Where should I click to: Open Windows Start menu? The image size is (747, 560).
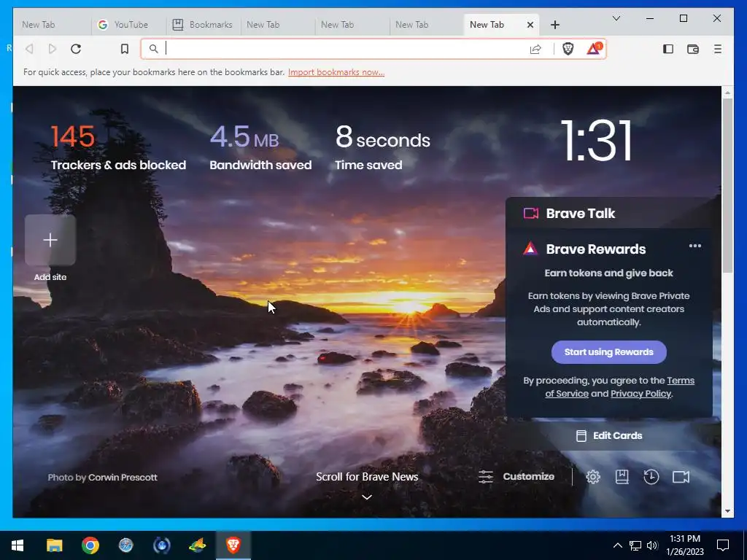tap(18, 545)
